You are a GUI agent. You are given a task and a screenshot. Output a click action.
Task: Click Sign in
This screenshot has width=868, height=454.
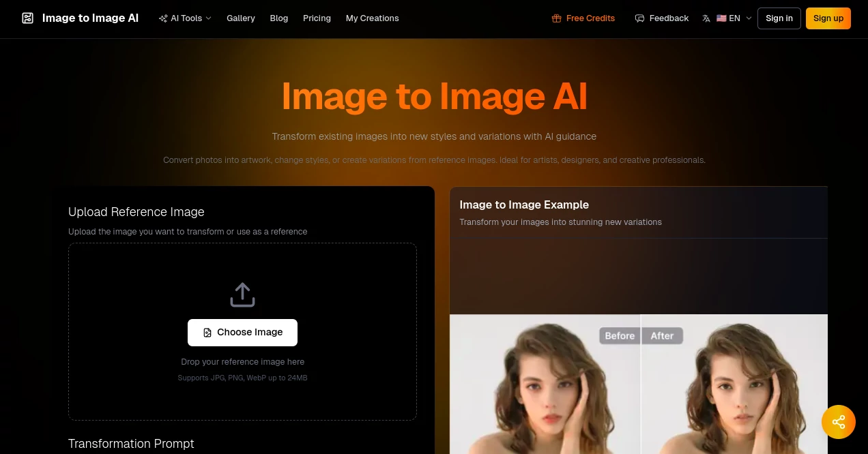(779, 18)
